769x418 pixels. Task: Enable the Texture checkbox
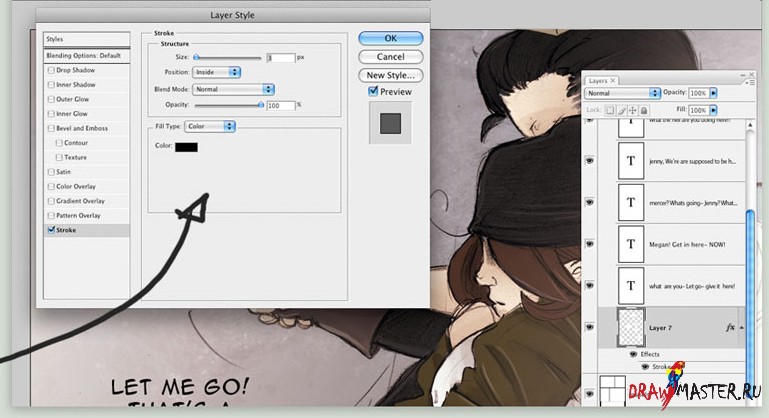coord(59,157)
